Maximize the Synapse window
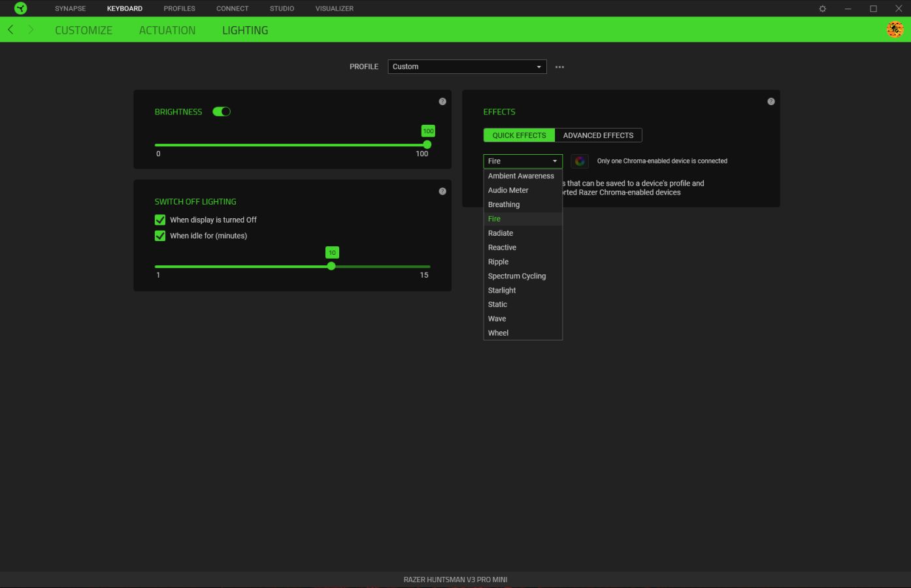Viewport: 911px width, 588px height. tap(873, 8)
